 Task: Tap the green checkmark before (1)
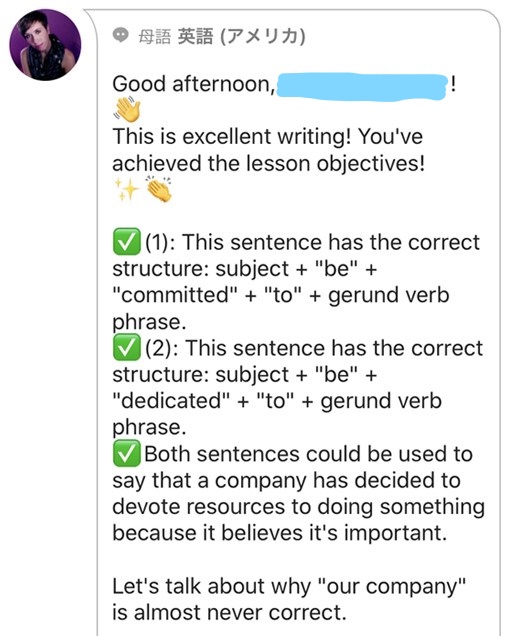(x=127, y=242)
